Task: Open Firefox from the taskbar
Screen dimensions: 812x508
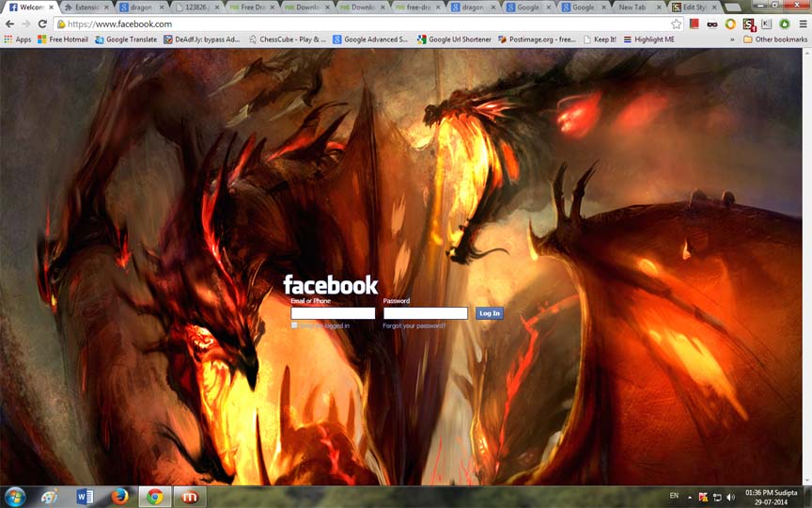Action: pos(119,497)
